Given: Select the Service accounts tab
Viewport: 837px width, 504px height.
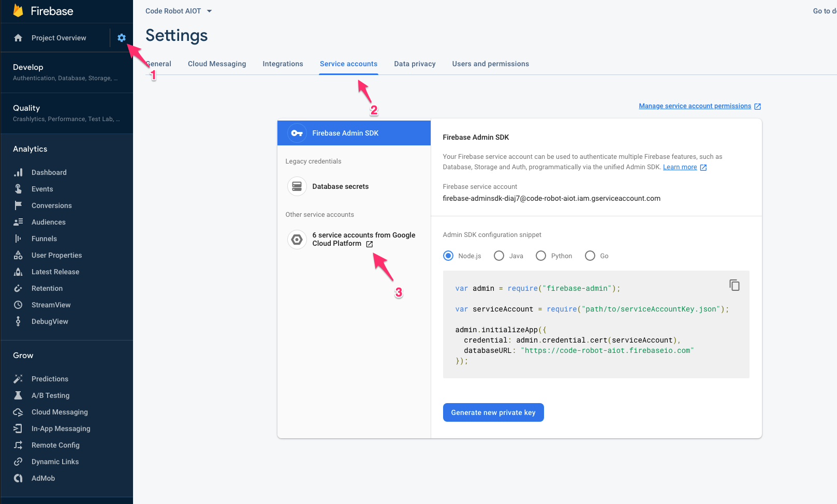Looking at the screenshot, I should [x=348, y=64].
